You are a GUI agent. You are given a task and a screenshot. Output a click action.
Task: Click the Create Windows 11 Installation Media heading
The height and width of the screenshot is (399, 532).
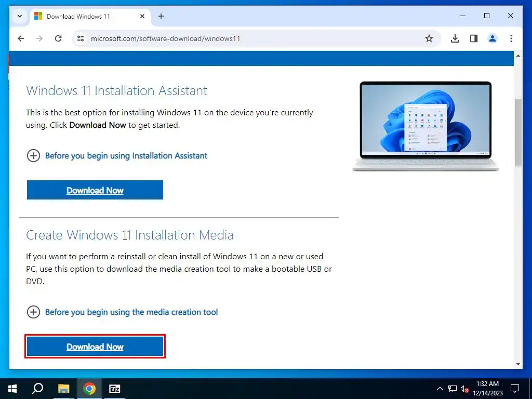click(x=130, y=235)
